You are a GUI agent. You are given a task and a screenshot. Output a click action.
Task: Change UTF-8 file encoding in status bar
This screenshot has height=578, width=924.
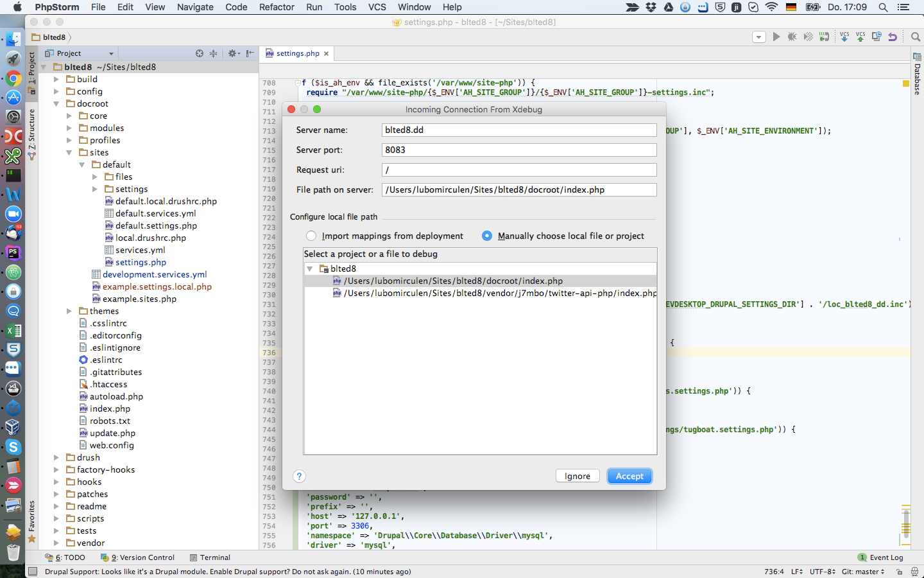click(x=823, y=572)
